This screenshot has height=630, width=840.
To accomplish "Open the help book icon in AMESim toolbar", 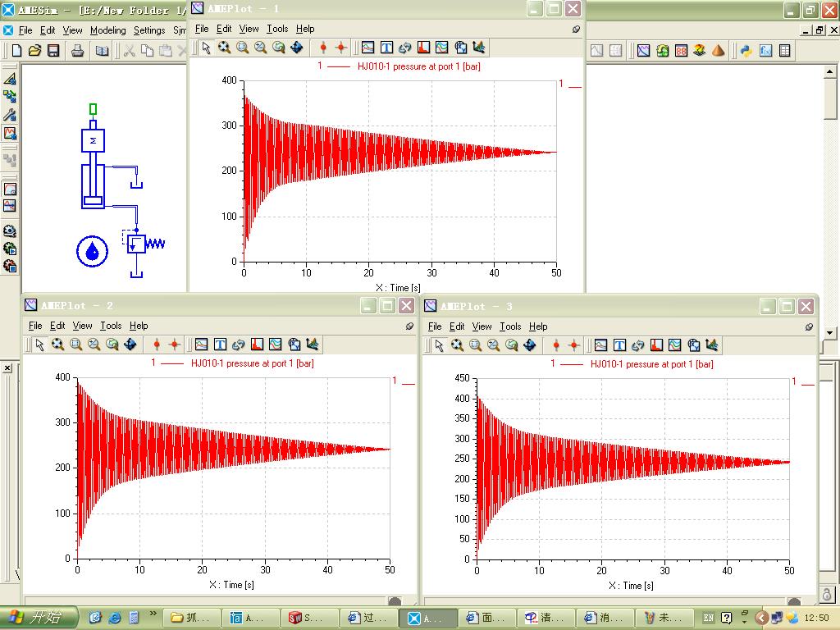I will tap(102, 51).
